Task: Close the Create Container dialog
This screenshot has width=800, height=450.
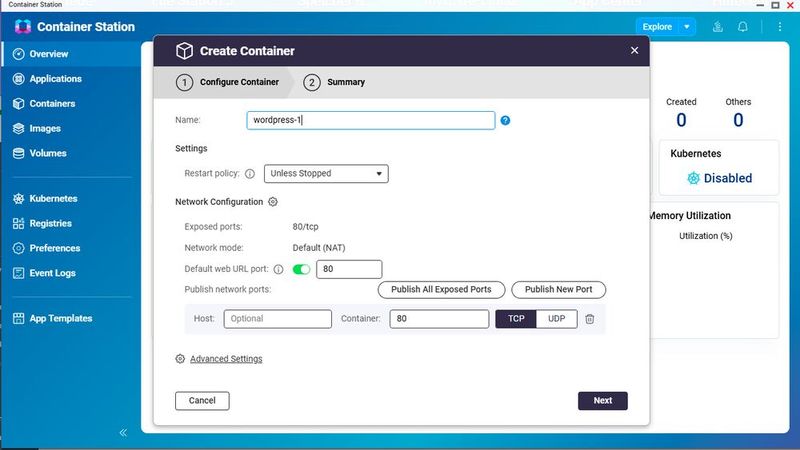Action: tap(634, 51)
